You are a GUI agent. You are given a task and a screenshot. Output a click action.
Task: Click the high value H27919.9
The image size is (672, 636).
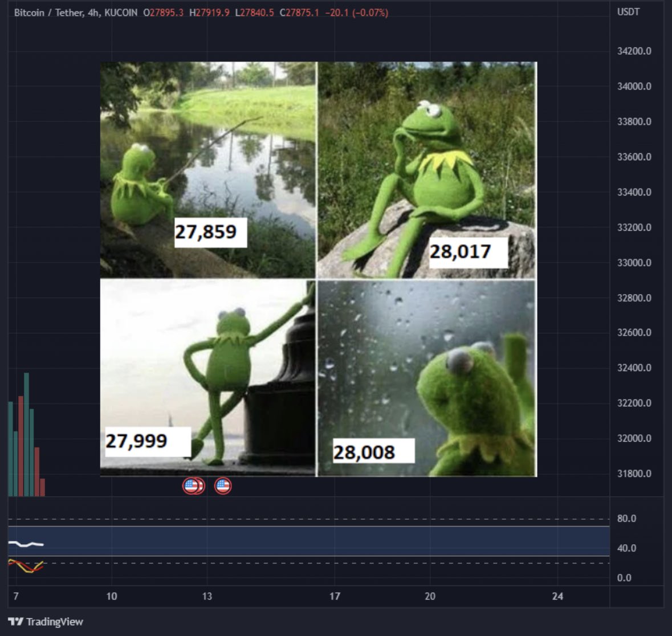[210, 13]
